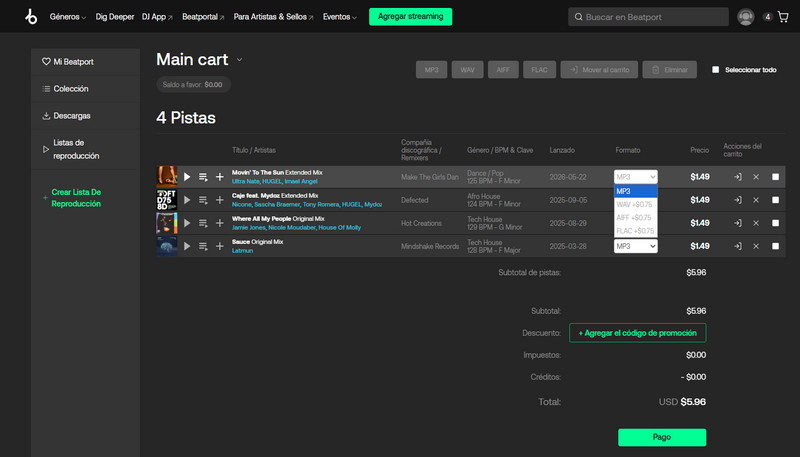This screenshot has width=800, height=457.
Task: Choose FLAC +$0.75 format option
Action: (636, 231)
